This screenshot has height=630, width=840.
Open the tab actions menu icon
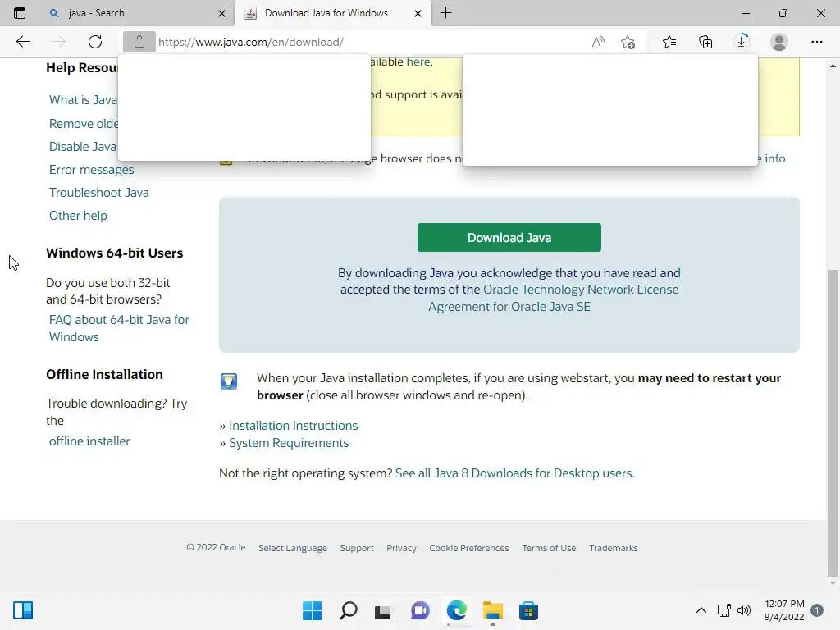(20, 13)
